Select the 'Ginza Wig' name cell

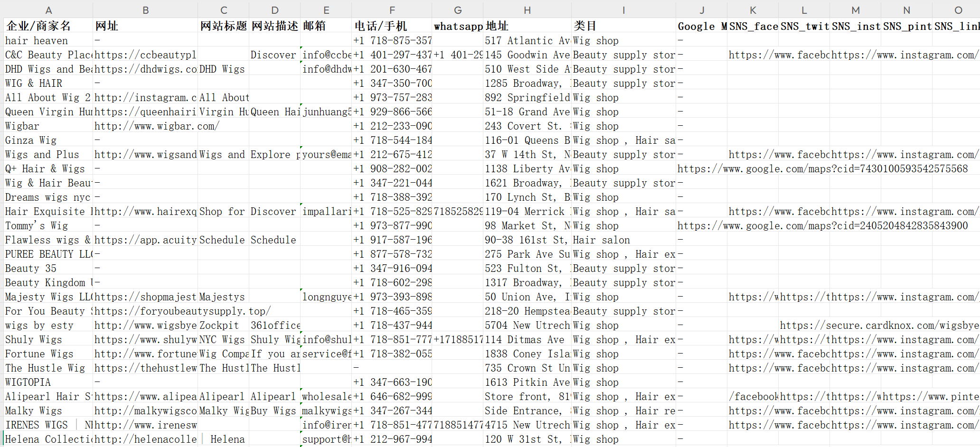48,140
